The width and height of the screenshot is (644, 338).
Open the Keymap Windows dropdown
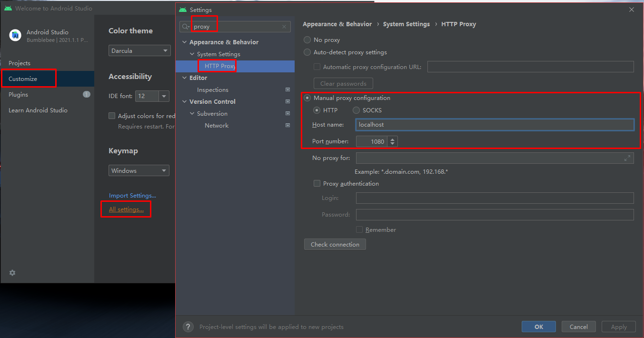pos(139,170)
